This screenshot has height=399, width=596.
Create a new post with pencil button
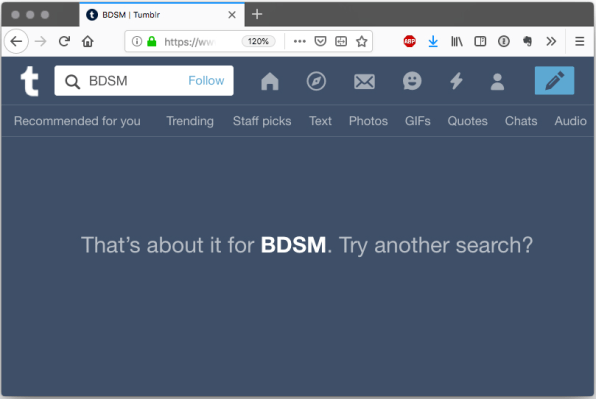[x=554, y=81]
